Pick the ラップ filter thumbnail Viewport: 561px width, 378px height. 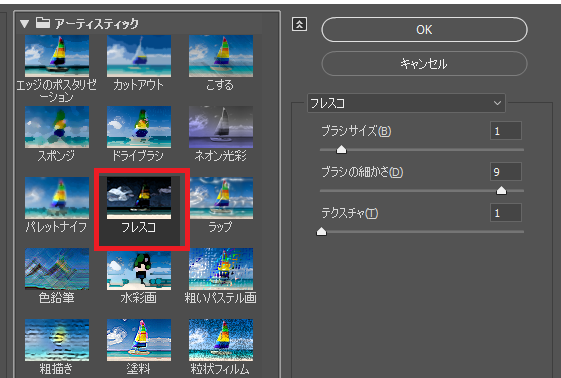pos(221,198)
